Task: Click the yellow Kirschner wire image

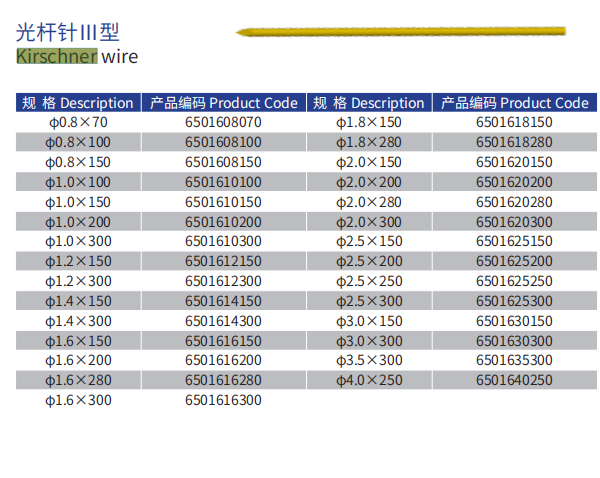Action: [401, 32]
